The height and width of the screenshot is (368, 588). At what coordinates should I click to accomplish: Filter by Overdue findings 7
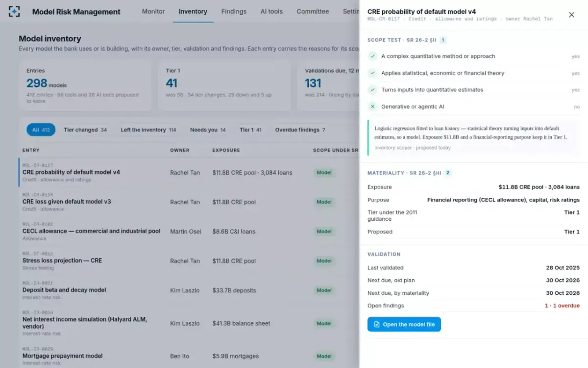coord(300,130)
